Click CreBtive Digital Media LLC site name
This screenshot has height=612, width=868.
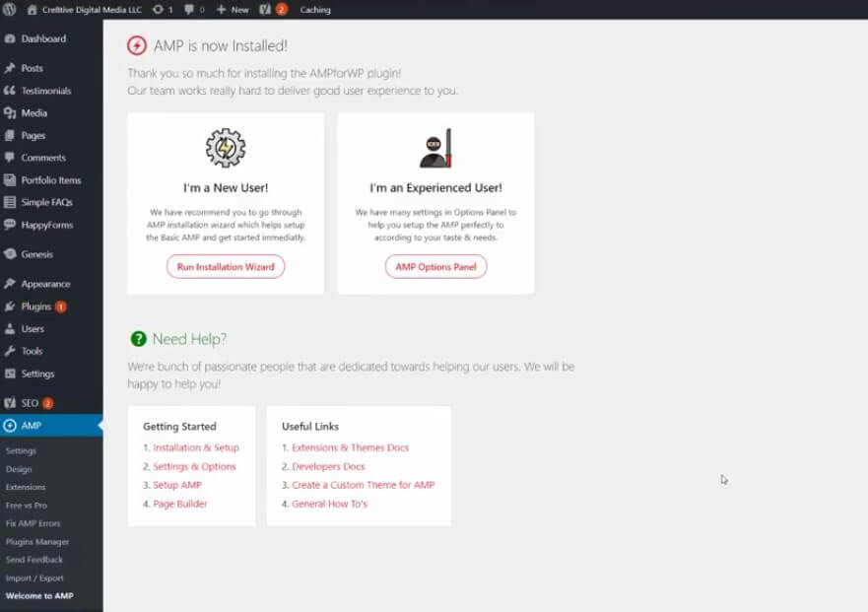tap(92, 10)
